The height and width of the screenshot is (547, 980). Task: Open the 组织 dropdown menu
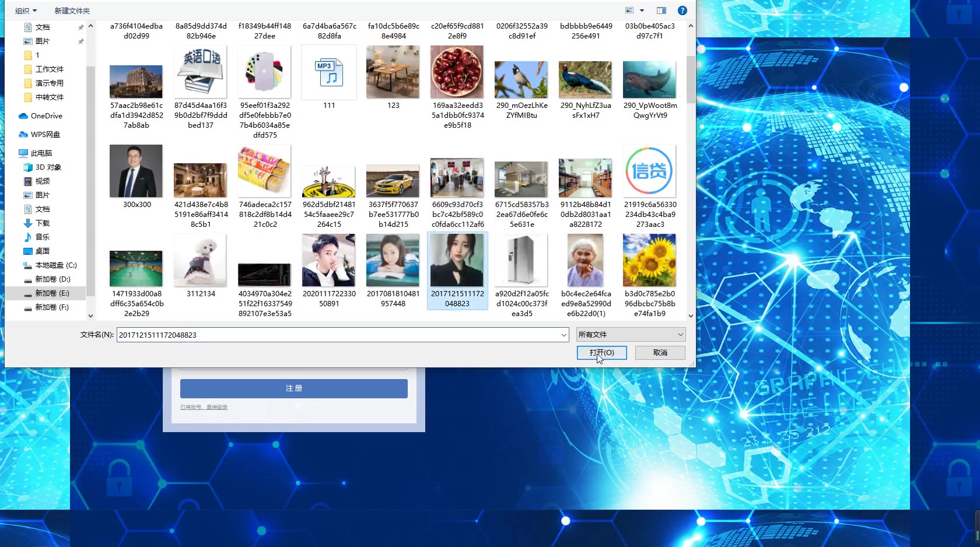[26, 10]
